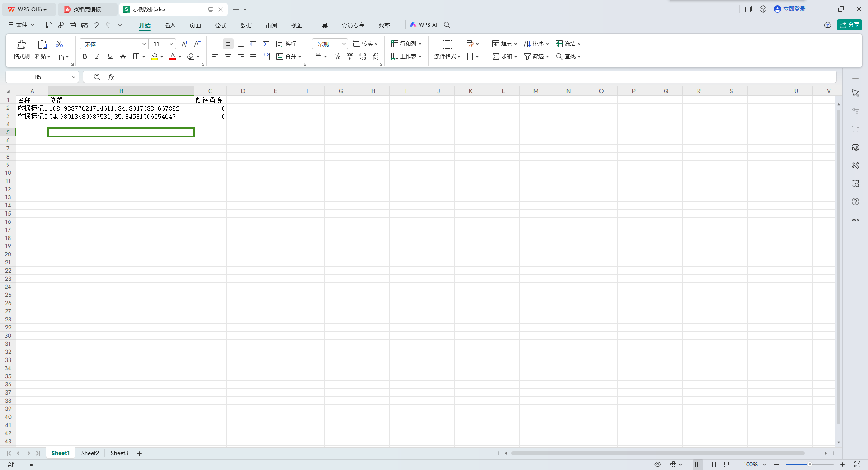This screenshot has width=868, height=470.
Task: Click the Undo arrow icon
Action: point(96,25)
